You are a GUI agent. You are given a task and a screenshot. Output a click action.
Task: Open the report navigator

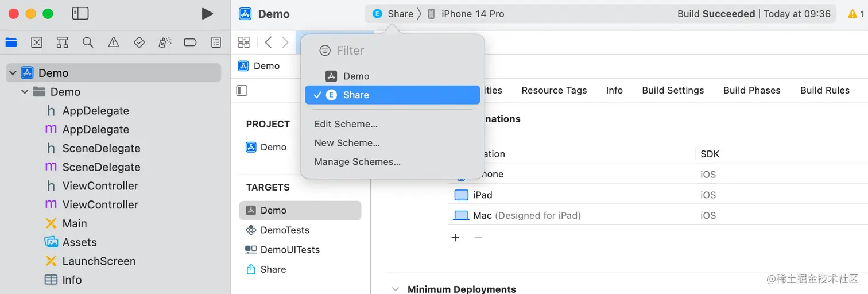216,42
